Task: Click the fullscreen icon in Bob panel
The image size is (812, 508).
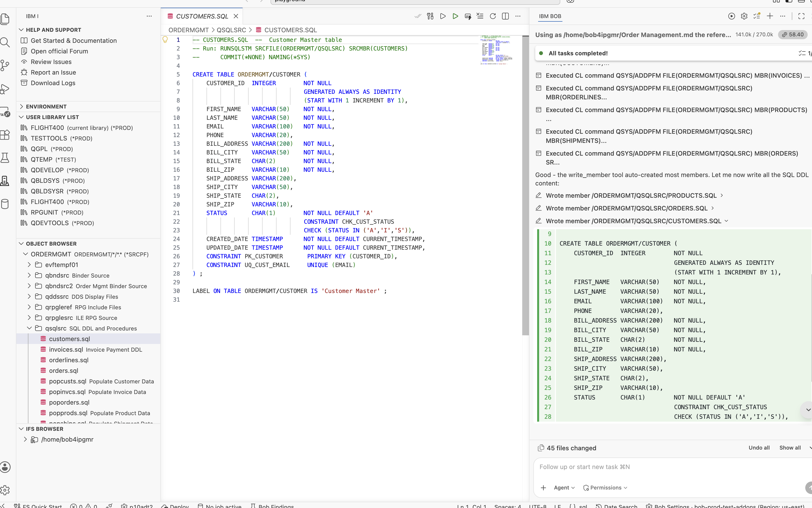Action: tap(801, 16)
